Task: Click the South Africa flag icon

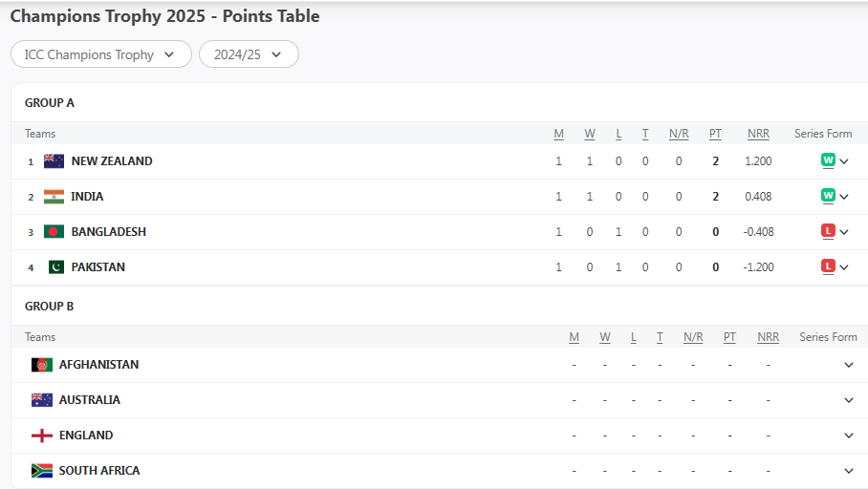Action: pyautogui.click(x=42, y=471)
